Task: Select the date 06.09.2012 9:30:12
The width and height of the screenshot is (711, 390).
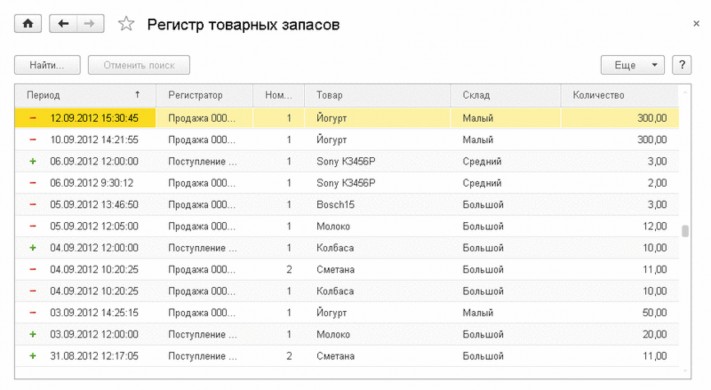Action: 92,183
